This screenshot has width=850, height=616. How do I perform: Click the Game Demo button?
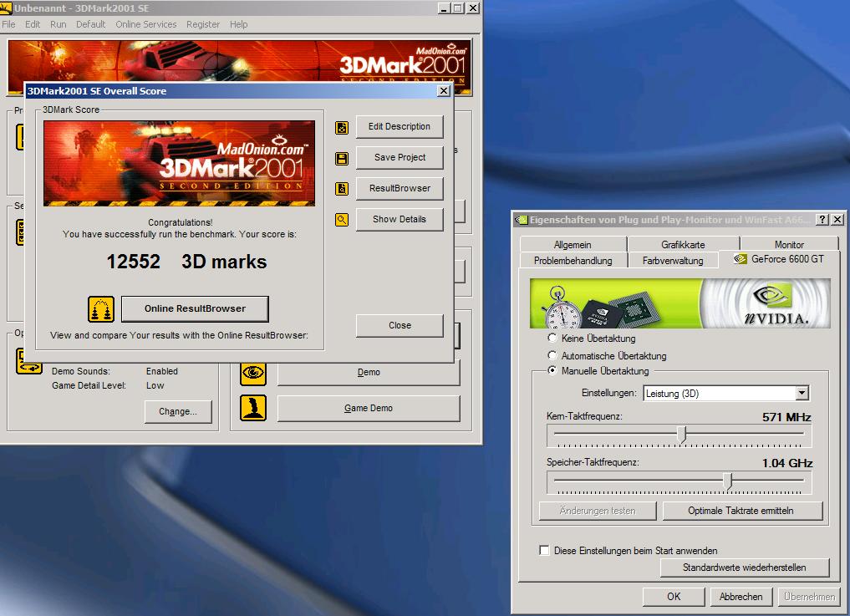369,409
